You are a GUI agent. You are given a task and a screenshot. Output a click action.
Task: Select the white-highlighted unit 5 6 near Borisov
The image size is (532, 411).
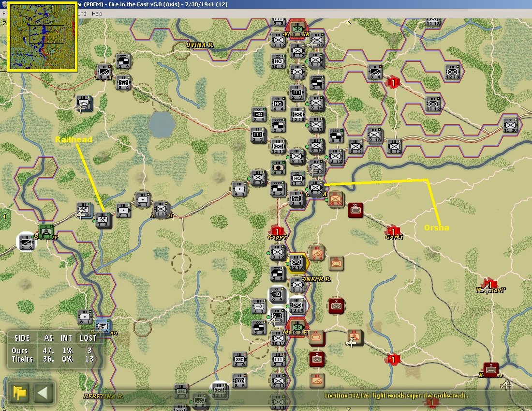pyautogui.click(x=27, y=243)
